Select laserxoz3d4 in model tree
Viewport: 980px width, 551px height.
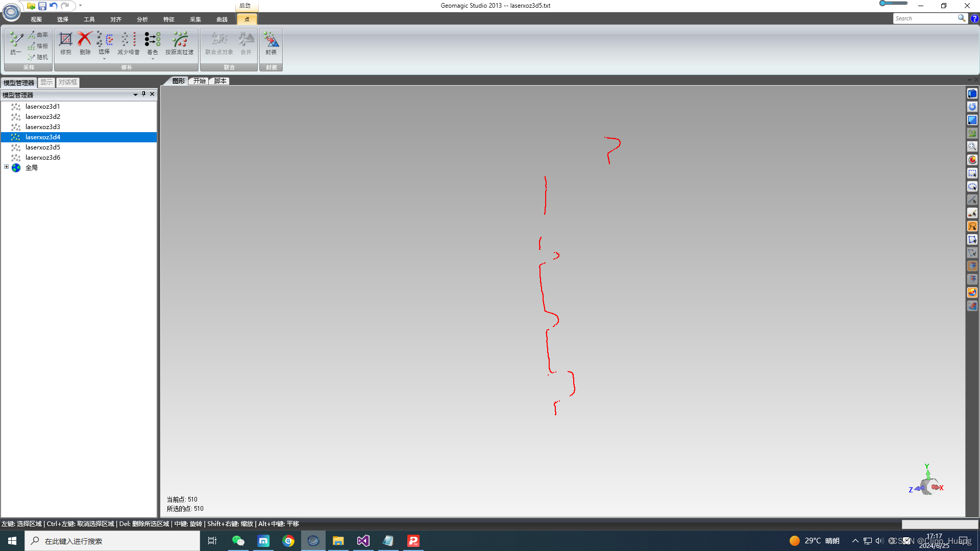point(79,137)
